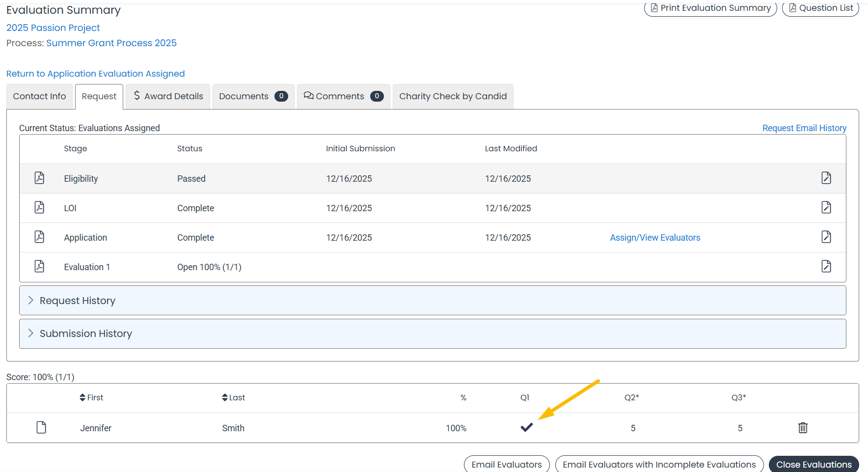Image resolution: width=868 pixels, height=472 pixels.
Task: Click the Q3* column header
Action: 738,397
